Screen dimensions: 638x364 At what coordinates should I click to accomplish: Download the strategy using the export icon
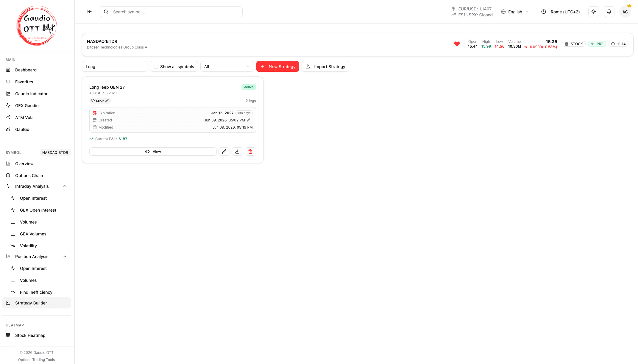237,151
